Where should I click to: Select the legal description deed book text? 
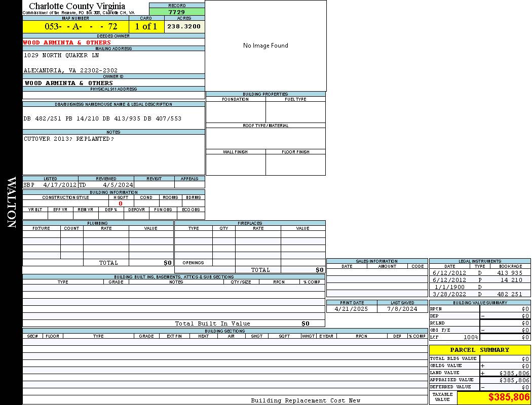click(102, 118)
